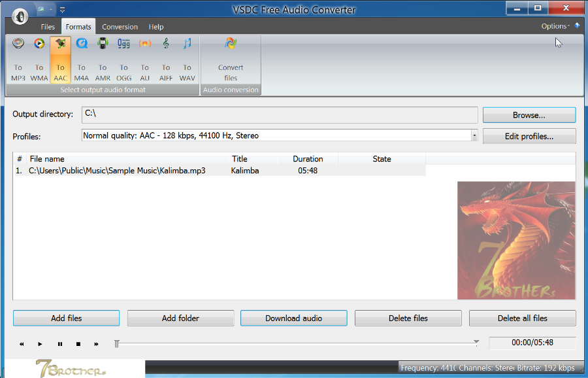Skip to next track
The image size is (588, 378).
coord(97,344)
